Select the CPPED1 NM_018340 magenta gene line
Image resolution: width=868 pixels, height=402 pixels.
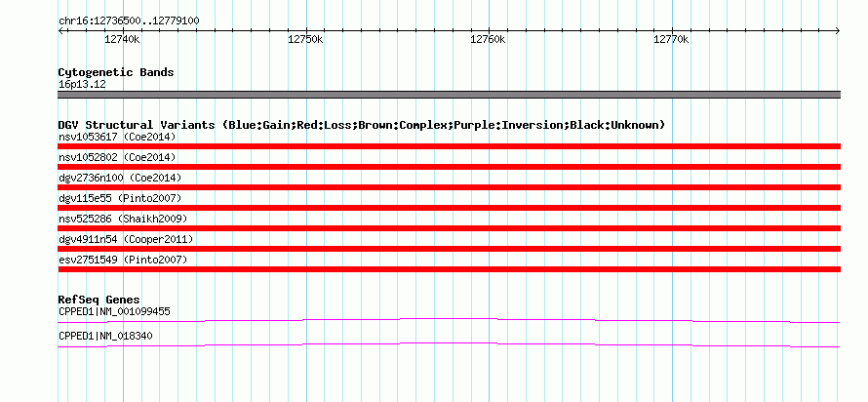pos(449,345)
